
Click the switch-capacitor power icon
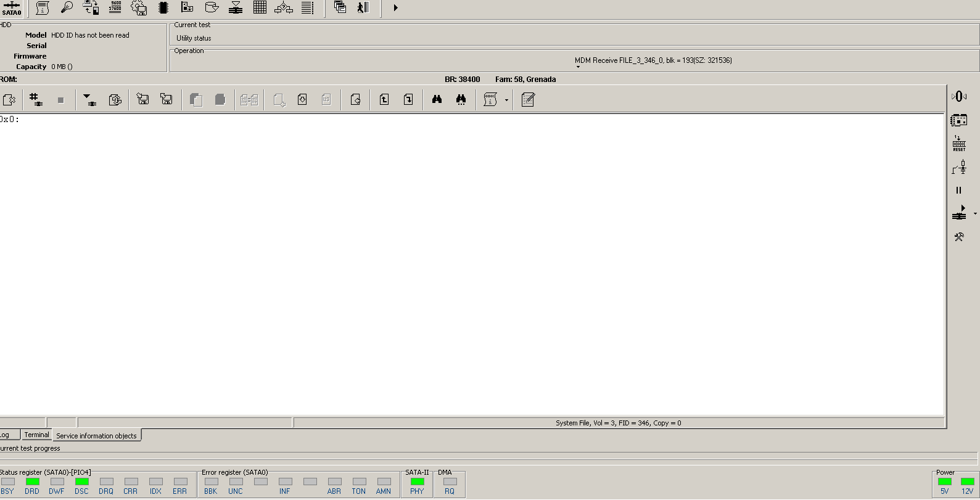click(x=959, y=167)
